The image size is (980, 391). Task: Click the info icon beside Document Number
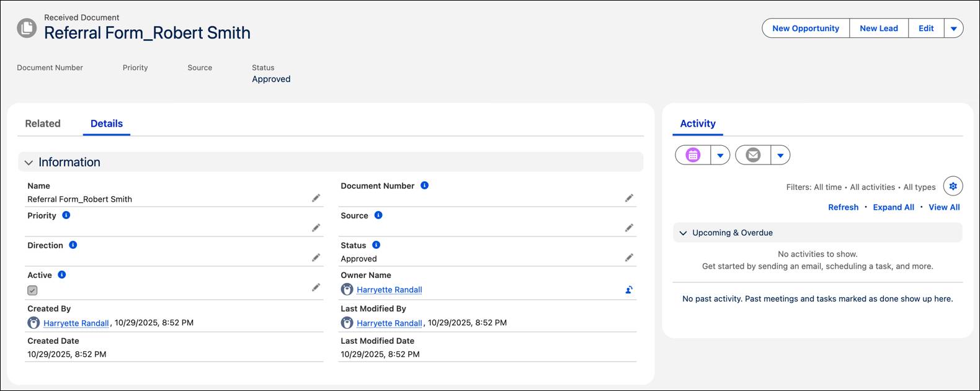click(x=424, y=186)
